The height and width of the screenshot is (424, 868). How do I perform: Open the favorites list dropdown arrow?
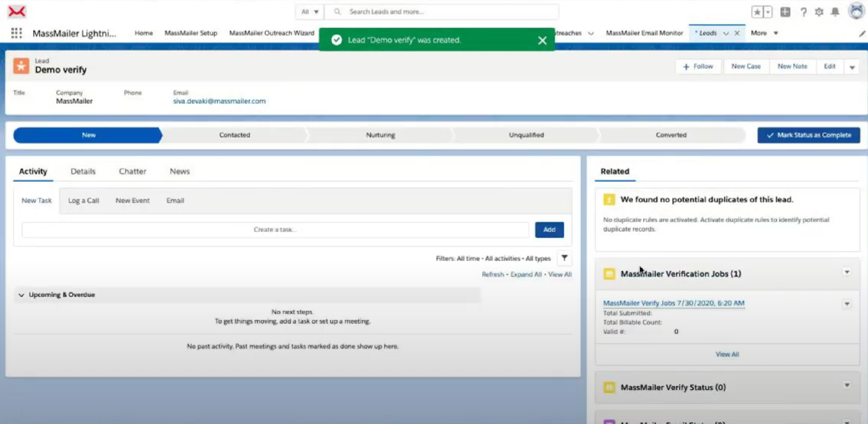coord(768,12)
